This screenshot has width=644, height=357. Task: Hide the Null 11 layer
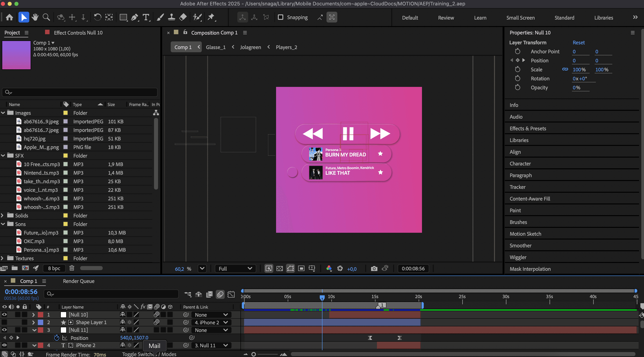4,330
